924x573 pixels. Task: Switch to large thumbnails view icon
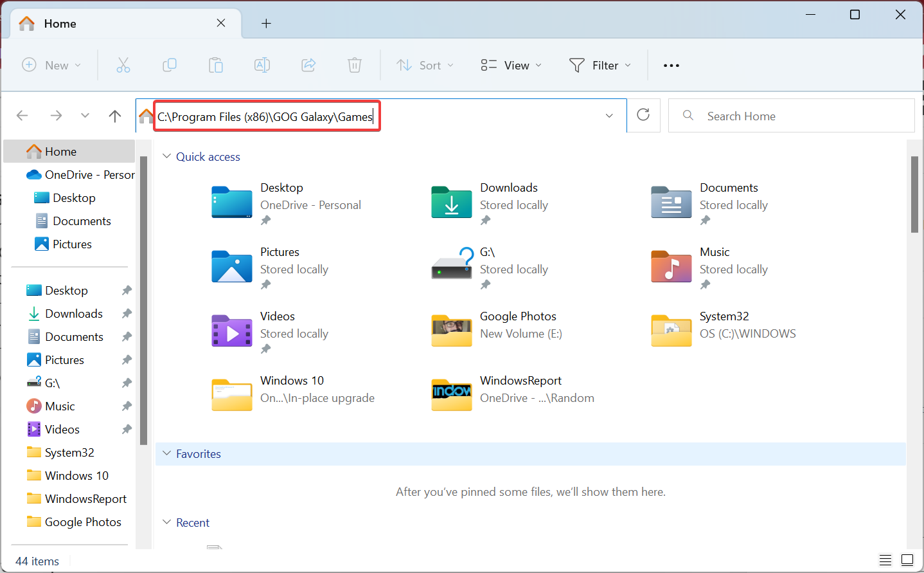click(x=907, y=560)
